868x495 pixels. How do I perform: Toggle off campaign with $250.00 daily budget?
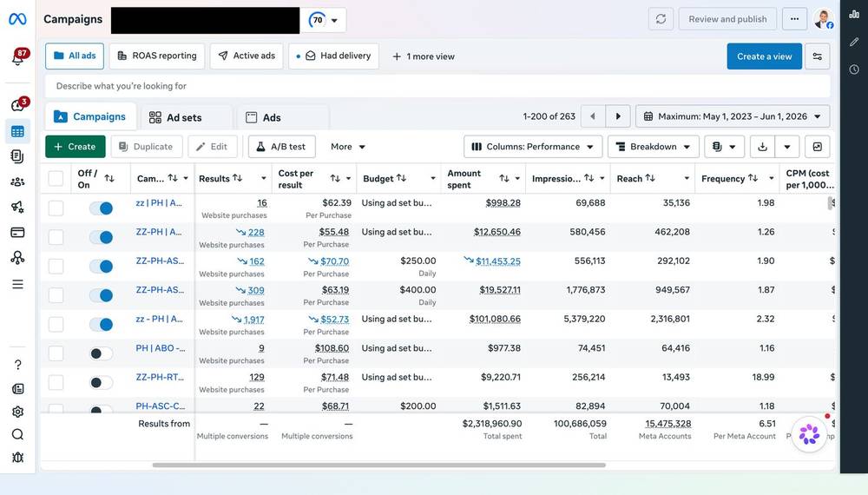(102, 267)
